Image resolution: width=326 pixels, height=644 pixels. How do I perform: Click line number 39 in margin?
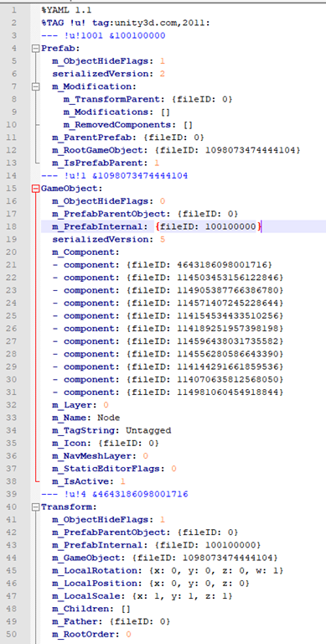click(13, 494)
